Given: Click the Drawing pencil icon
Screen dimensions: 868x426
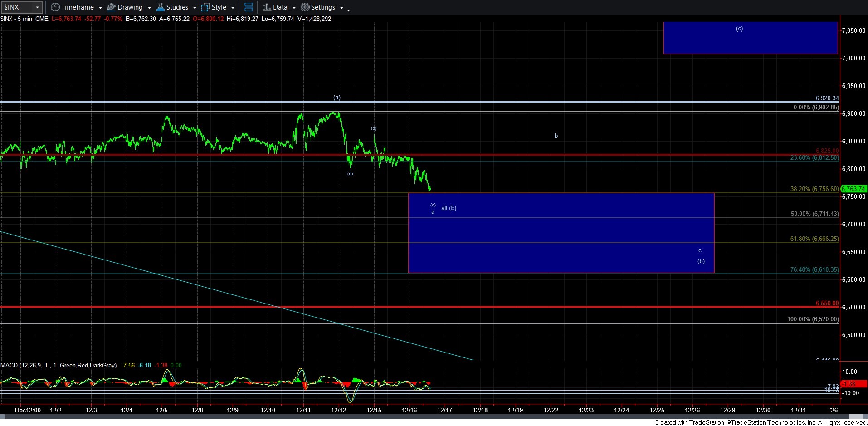Looking at the screenshot, I should (x=111, y=7).
